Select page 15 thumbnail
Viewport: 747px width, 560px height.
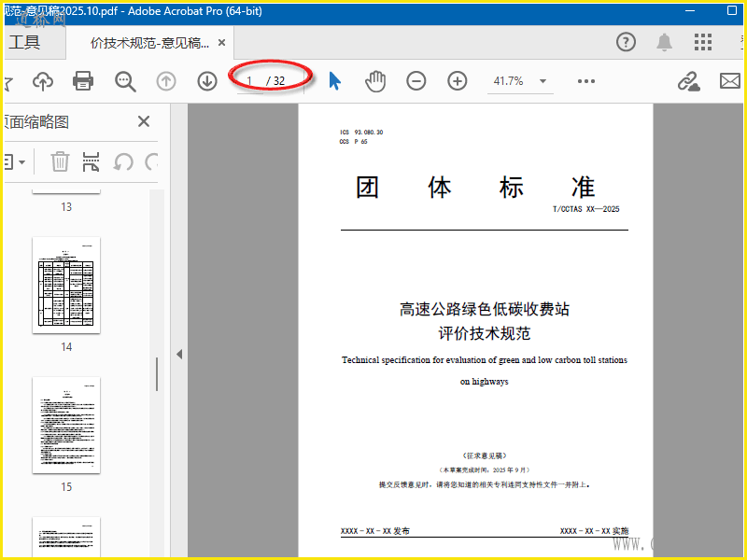coord(66,426)
